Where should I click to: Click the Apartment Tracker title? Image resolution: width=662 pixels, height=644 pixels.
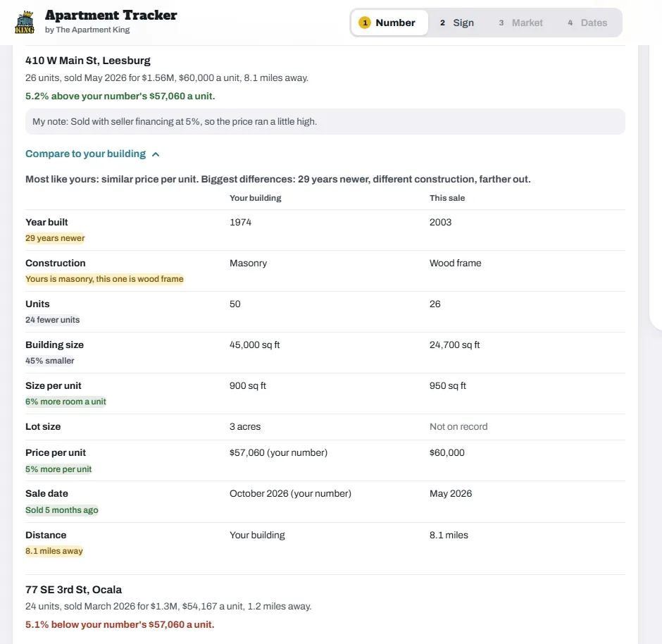(111, 16)
